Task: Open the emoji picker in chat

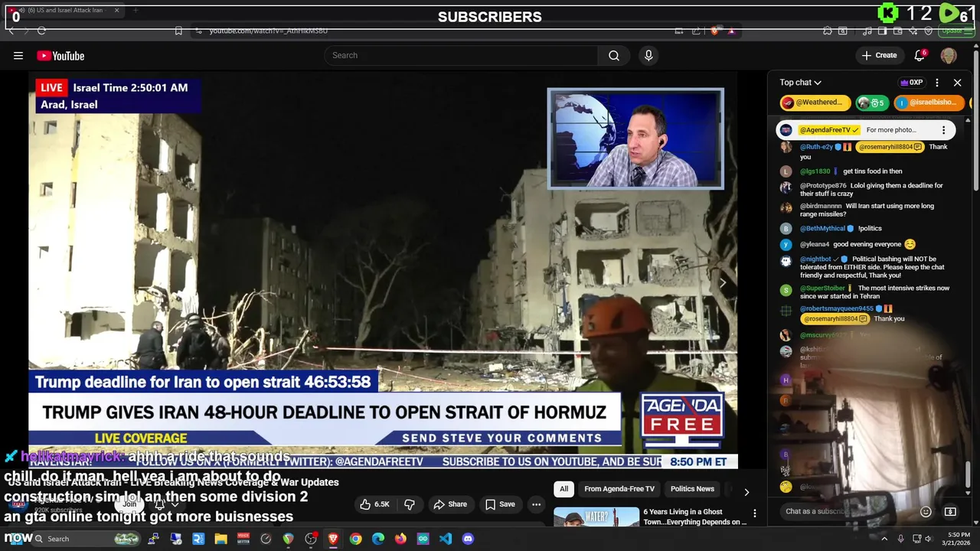Action: click(x=926, y=511)
